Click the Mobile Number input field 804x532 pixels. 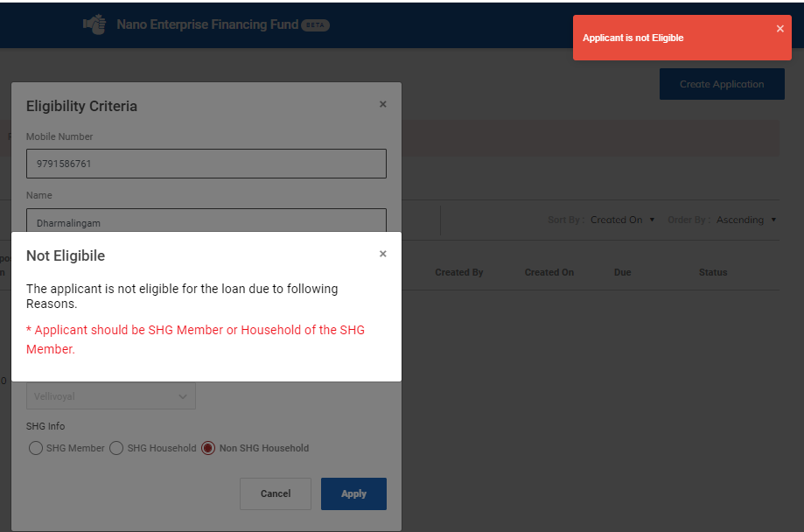[x=206, y=164]
